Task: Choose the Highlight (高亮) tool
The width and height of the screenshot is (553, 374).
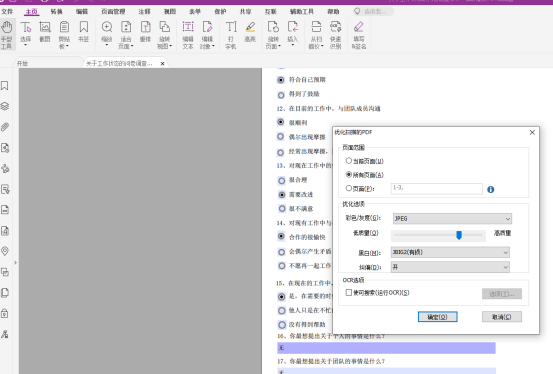Action: coord(250,31)
